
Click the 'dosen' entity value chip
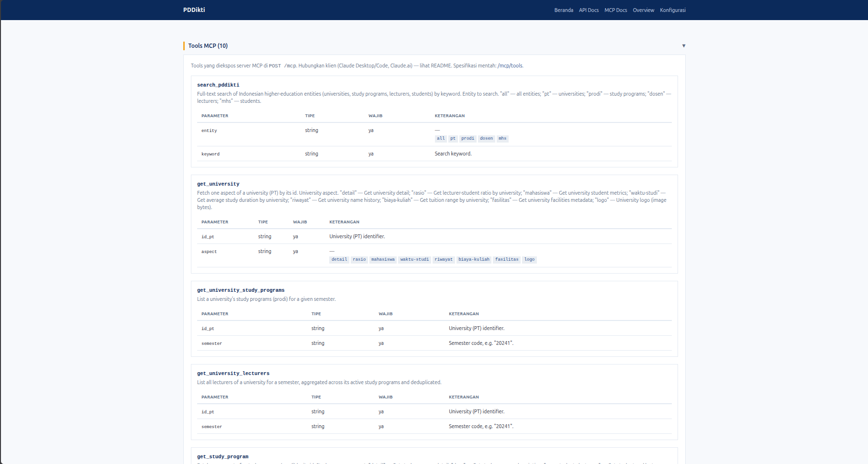(486, 139)
